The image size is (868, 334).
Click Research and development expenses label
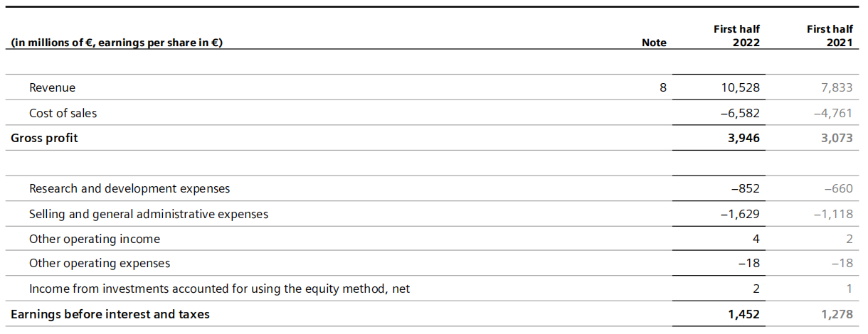pos(129,188)
